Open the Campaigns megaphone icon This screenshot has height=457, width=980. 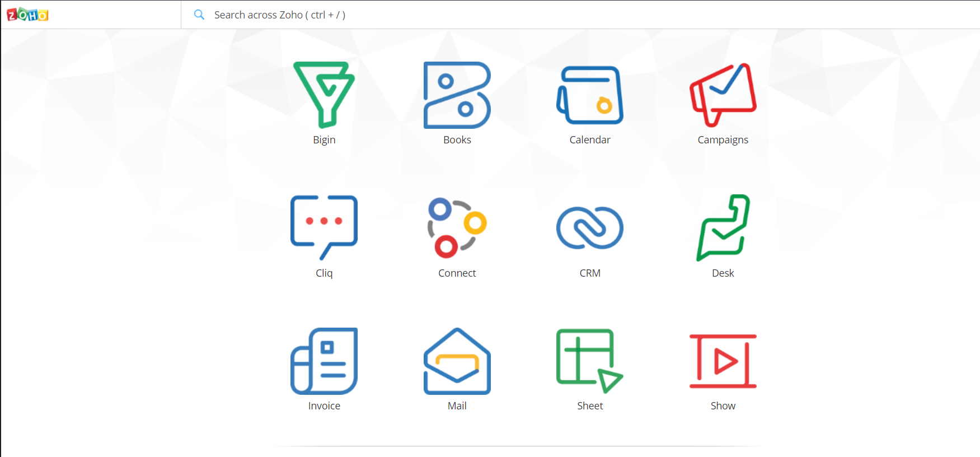point(723,95)
